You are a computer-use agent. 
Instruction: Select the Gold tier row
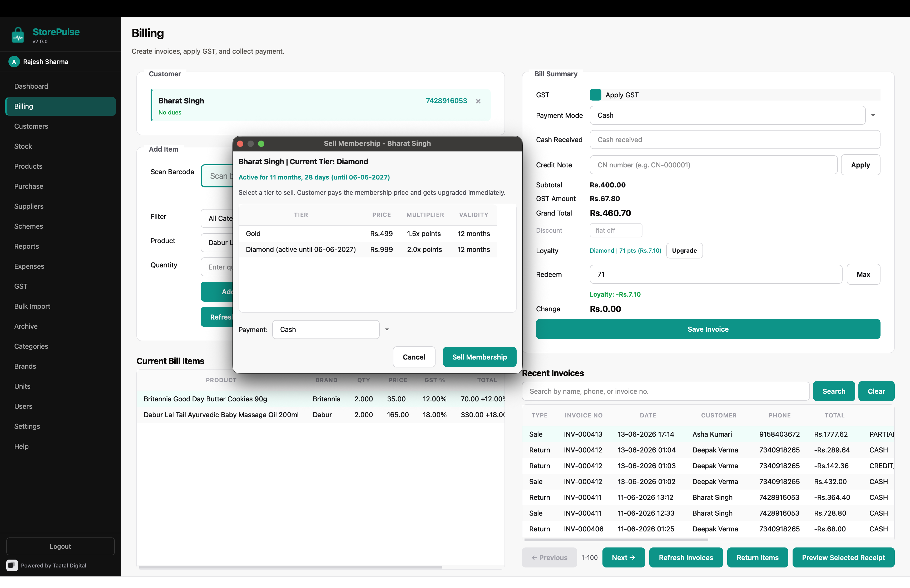click(x=368, y=234)
